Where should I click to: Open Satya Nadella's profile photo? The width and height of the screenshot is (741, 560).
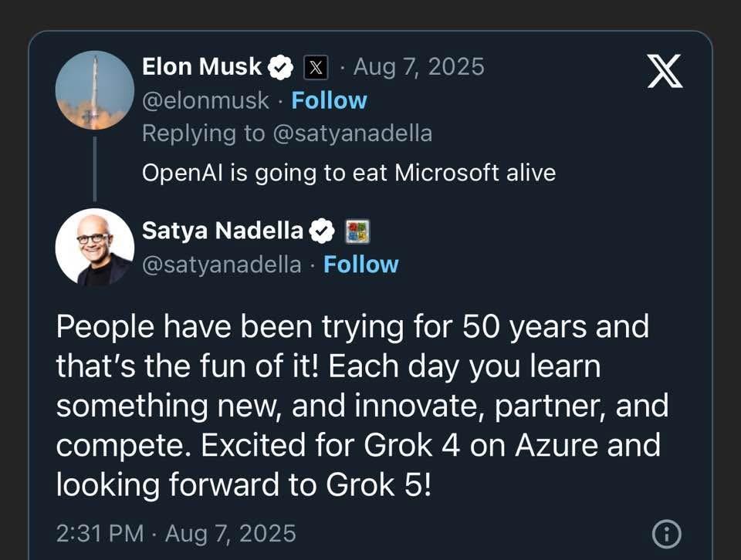pos(94,248)
